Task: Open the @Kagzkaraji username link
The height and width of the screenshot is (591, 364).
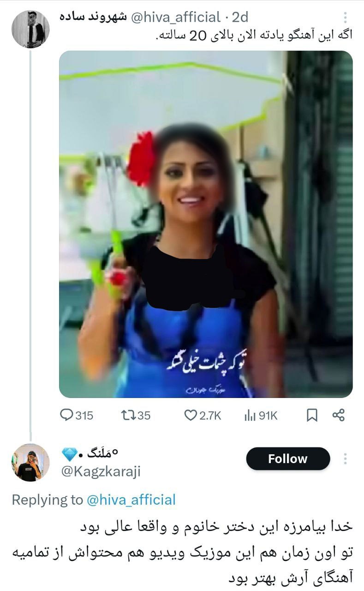Action: click(101, 471)
